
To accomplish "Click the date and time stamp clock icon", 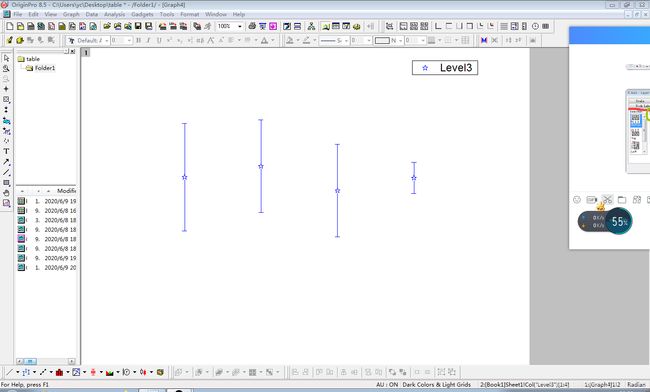I will click(x=535, y=26).
